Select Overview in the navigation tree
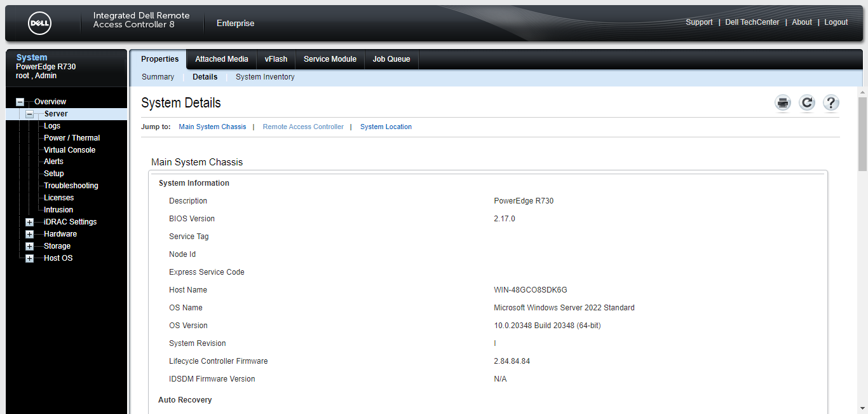Viewport: 868px width, 414px height. (50, 102)
